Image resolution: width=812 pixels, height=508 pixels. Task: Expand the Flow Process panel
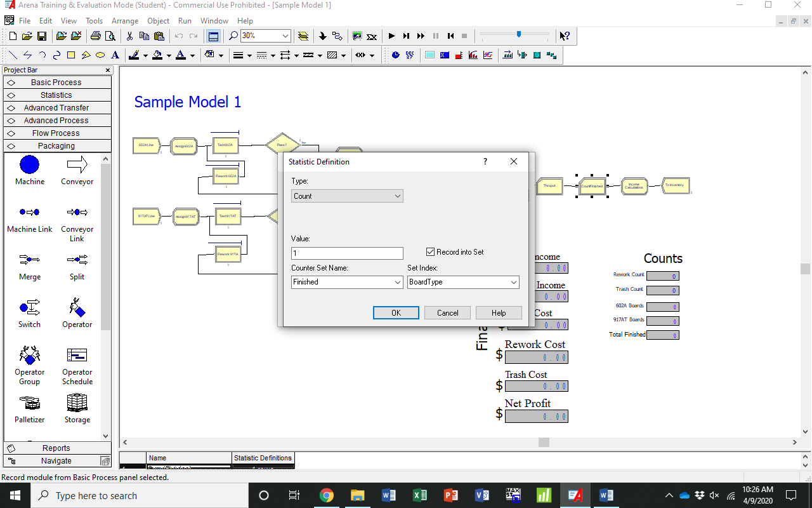[x=57, y=133]
